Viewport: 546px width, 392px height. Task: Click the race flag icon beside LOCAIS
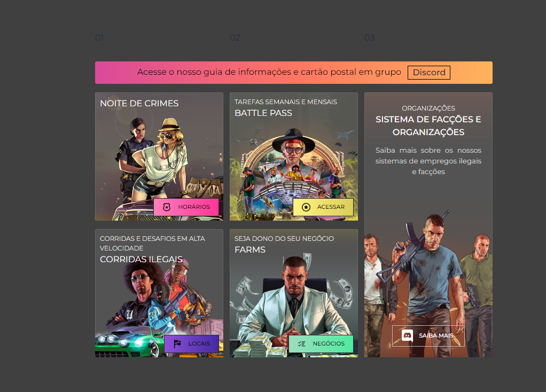[177, 343]
